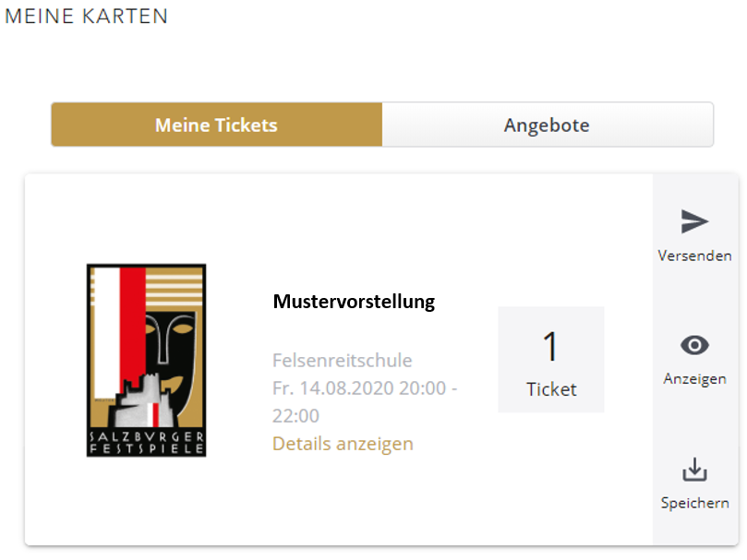The height and width of the screenshot is (560, 747).
Task: Click the paper plane send icon
Action: 694,221
